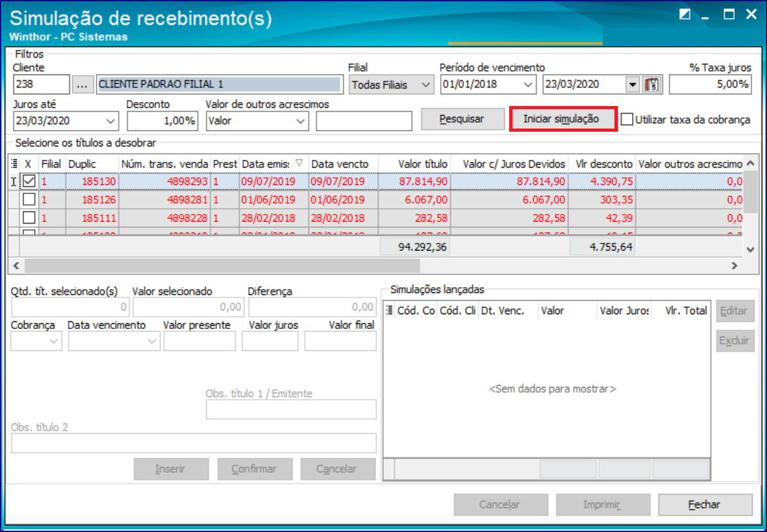Screen dimensions: 767x532
Task: Click the Imprimir button
Action: tap(603, 504)
